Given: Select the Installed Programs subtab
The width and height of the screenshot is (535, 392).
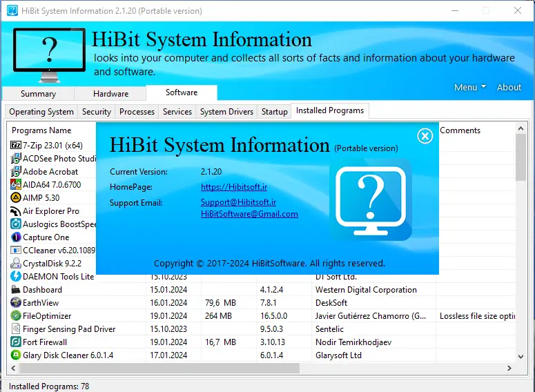Looking at the screenshot, I should pyautogui.click(x=330, y=110).
